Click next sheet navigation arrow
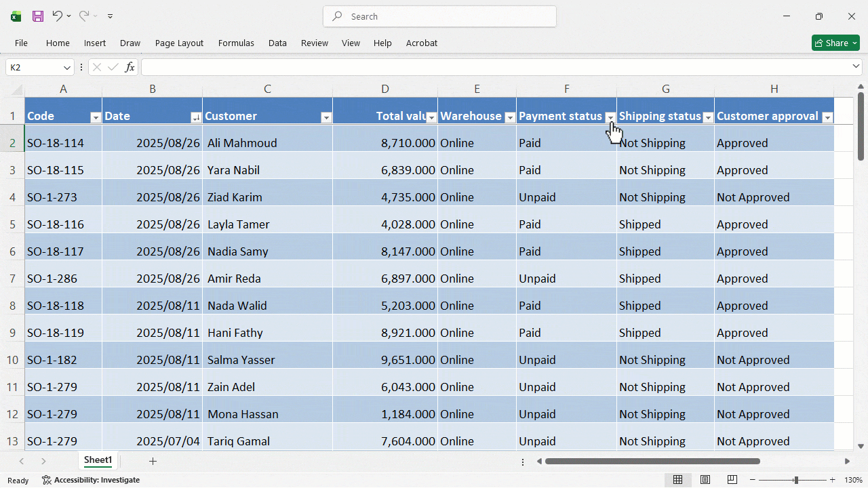The height and width of the screenshot is (488, 868). [43, 461]
